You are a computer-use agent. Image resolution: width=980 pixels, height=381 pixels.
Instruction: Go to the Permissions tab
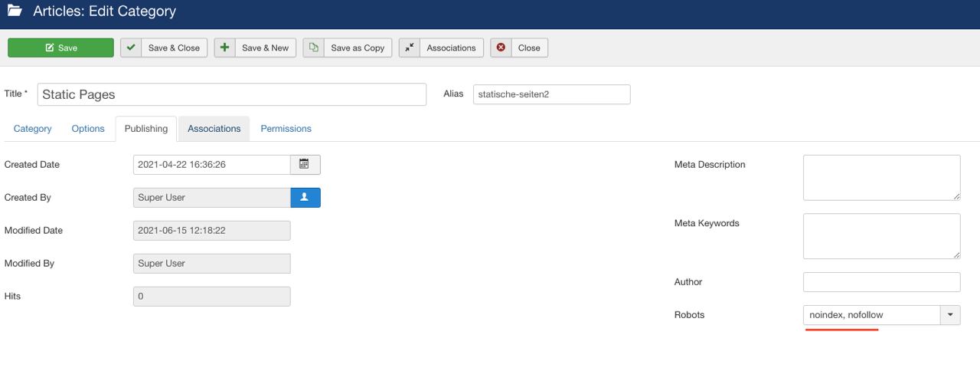pyautogui.click(x=286, y=129)
